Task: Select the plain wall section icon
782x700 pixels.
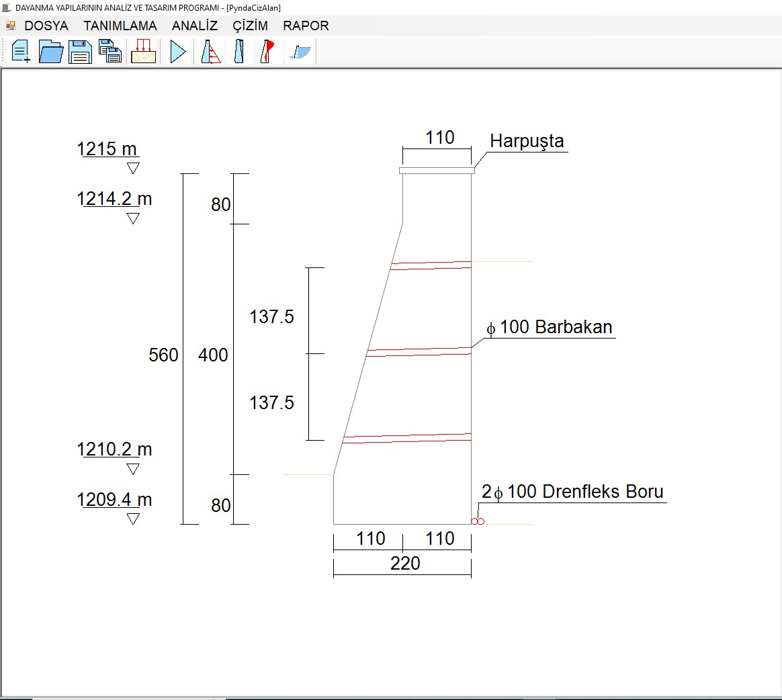Action: click(238, 52)
